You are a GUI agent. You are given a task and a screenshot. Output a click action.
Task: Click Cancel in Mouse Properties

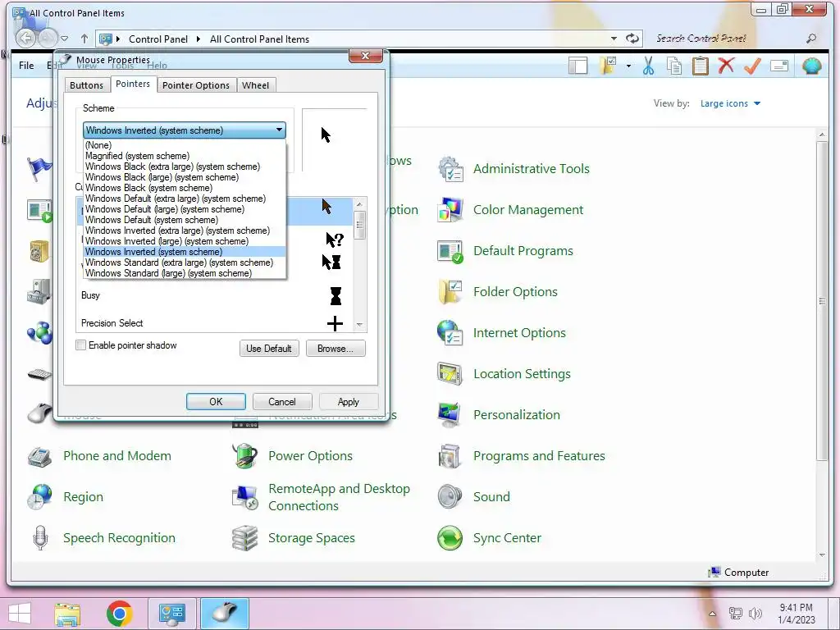coord(282,402)
